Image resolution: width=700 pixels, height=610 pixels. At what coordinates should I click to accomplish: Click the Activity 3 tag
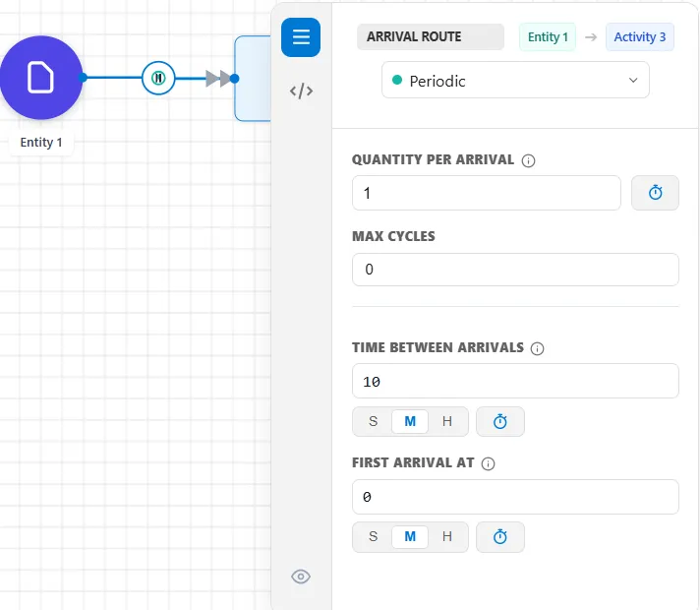639,37
